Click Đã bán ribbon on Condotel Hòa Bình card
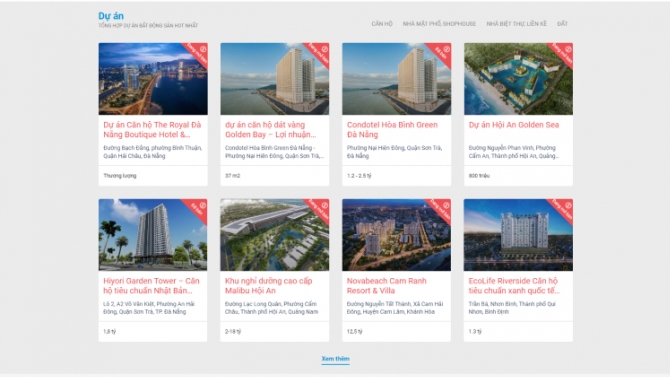670x377 pixels. 441,53
